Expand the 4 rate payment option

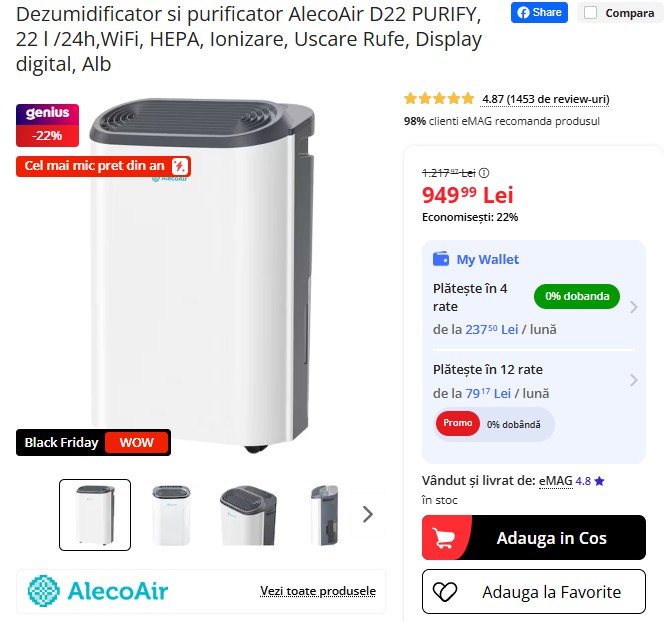[x=634, y=307]
